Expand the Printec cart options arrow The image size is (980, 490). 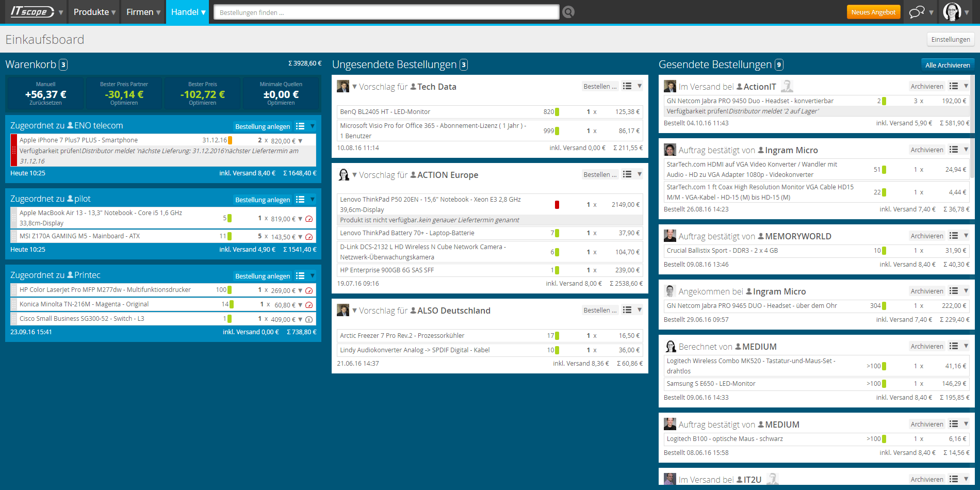click(x=312, y=275)
